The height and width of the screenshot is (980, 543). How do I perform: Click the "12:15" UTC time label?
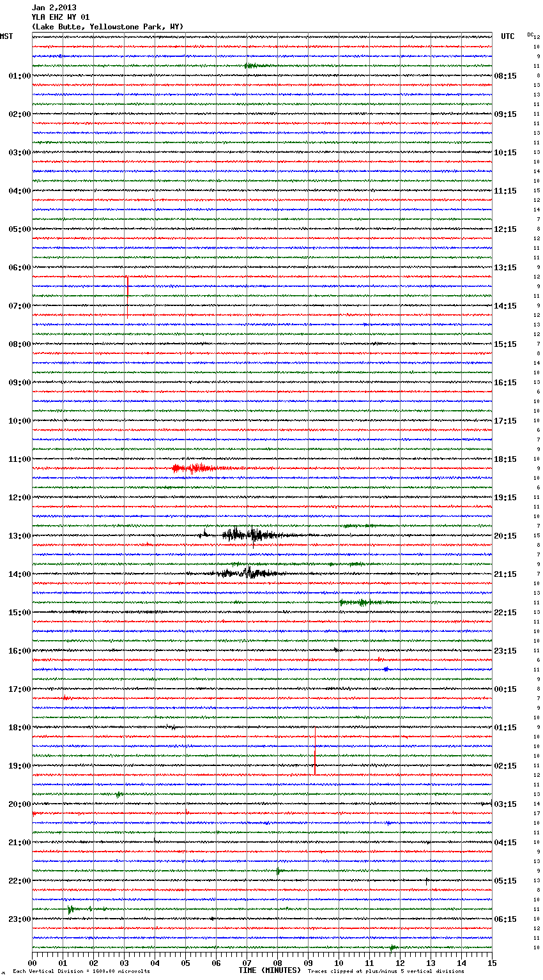click(x=505, y=229)
